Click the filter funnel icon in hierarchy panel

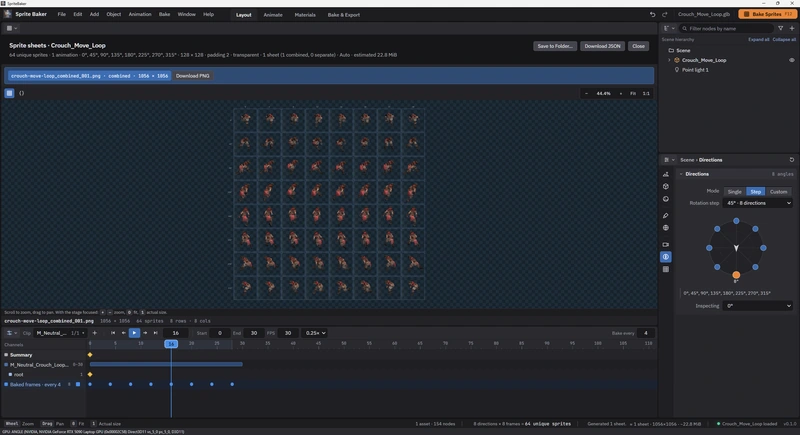point(780,28)
